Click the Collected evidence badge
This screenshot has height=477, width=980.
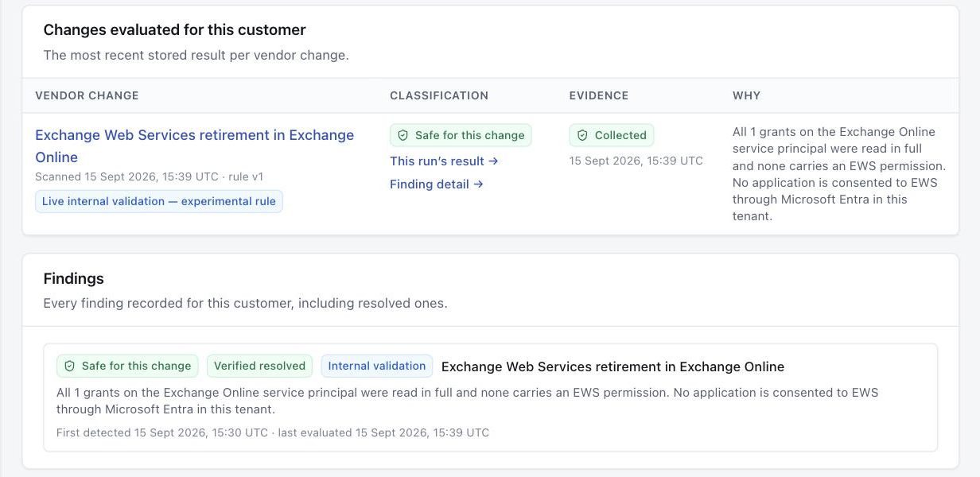[611, 135]
